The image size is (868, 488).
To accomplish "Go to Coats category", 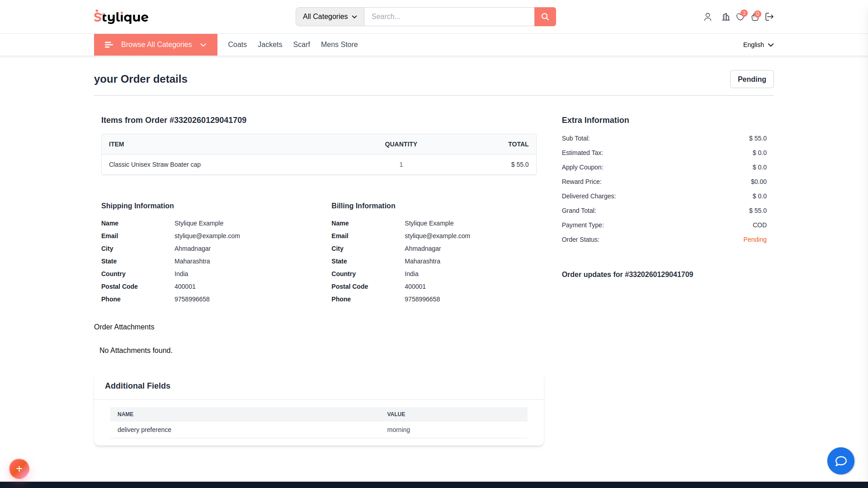I will pos(237,45).
